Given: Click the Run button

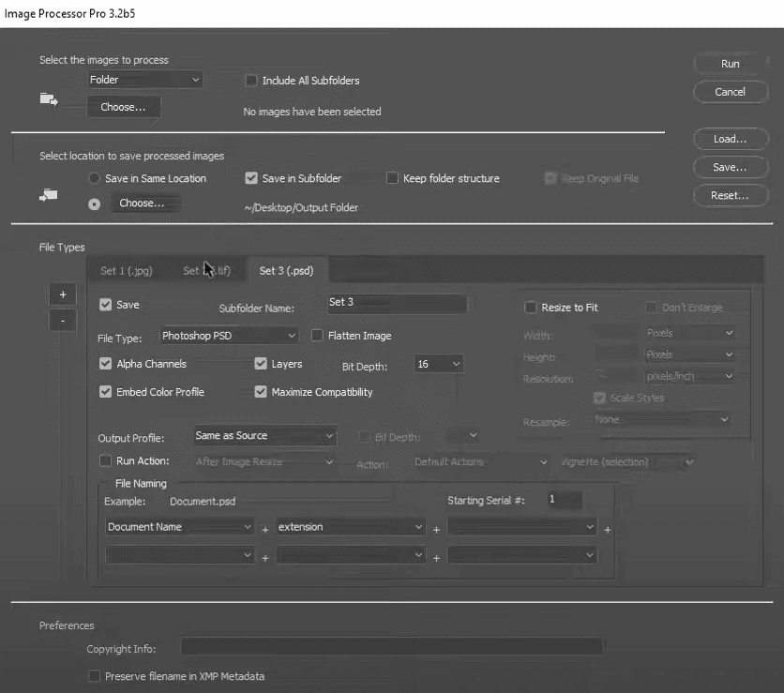Looking at the screenshot, I should [x=730, y=63].
